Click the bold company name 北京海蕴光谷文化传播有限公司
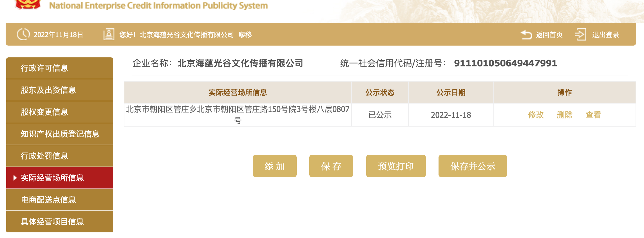The height and width of the screenshot is (238, 644). click(240, 63)
